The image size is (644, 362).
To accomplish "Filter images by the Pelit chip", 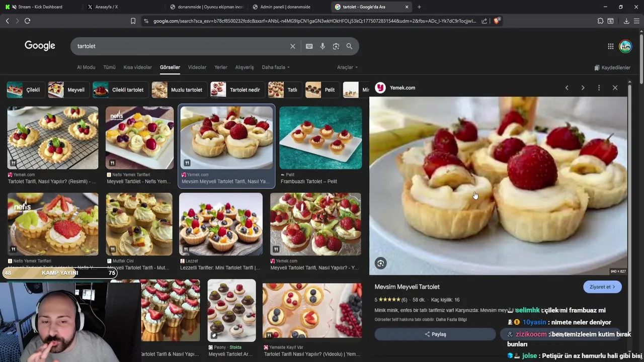I will point(323,90).
